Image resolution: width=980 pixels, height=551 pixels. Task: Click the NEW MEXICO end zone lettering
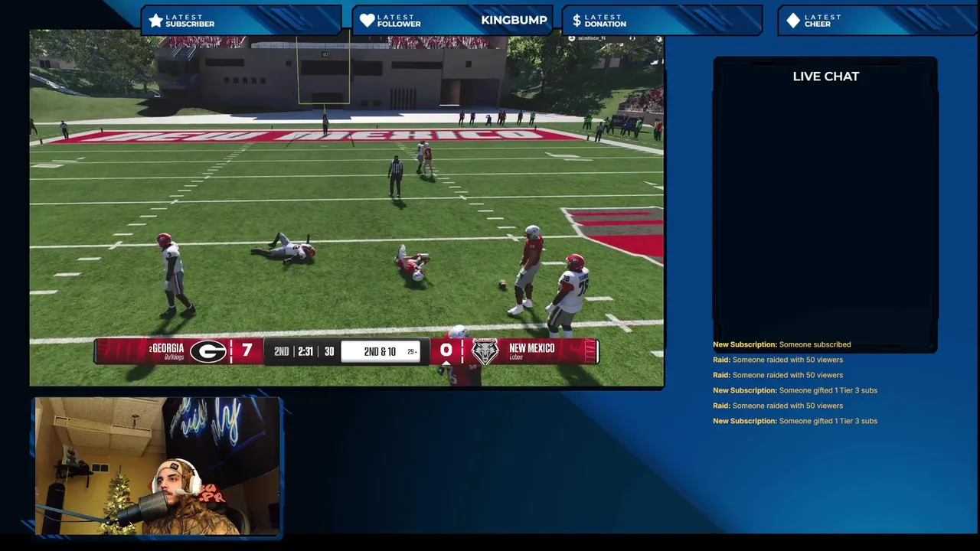coord(322,136)
